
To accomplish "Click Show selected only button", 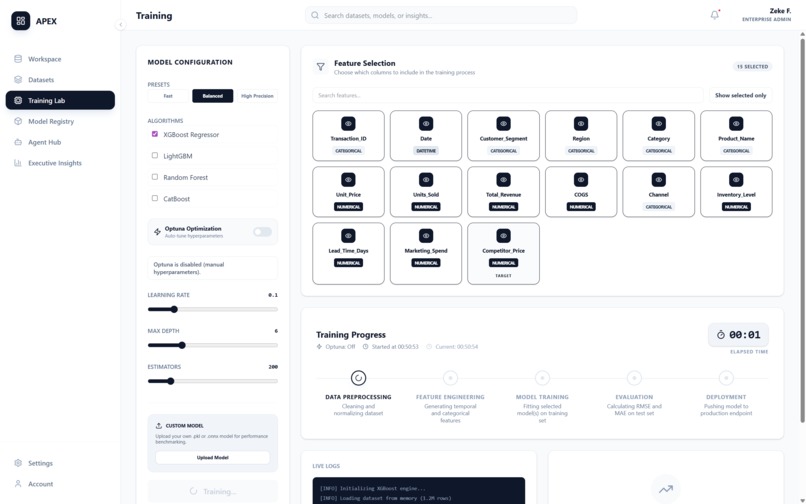I will (x=740, y=96).
